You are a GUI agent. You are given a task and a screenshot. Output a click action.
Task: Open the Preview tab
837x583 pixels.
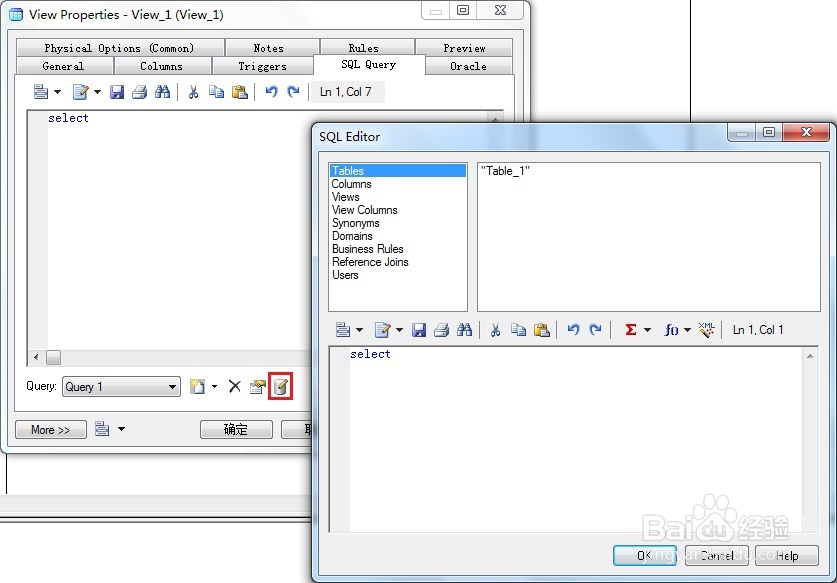464,48
